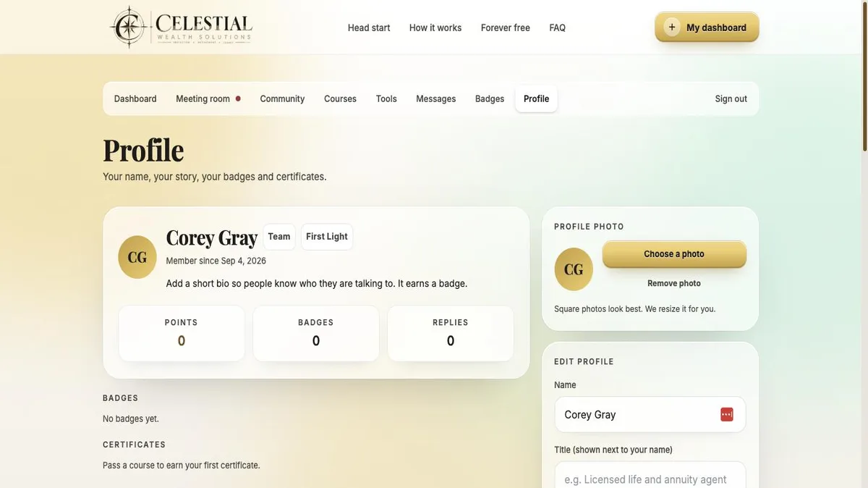Click the 'Profile' page heading

(x=143, y=150)
